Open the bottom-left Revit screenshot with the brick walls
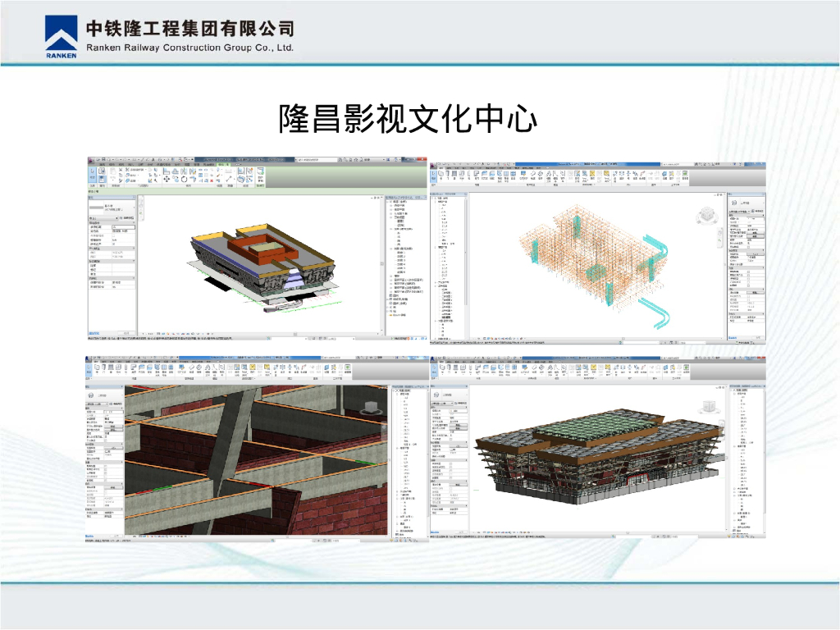Image resolution: width=840 pixels, height=630 pixels. [257, 449]
